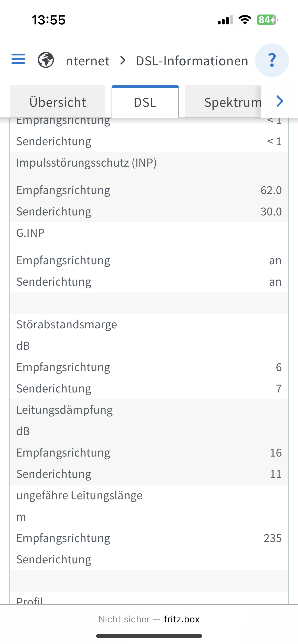Screen dimensions: 298x644
Task: Tap the cellular signal bars icon
Action: coord(225,20)
